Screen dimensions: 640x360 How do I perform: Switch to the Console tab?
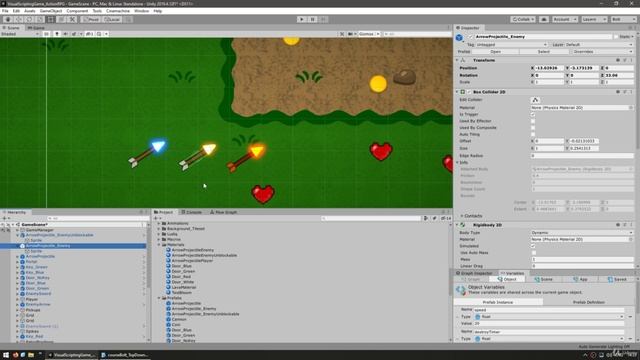191,212
